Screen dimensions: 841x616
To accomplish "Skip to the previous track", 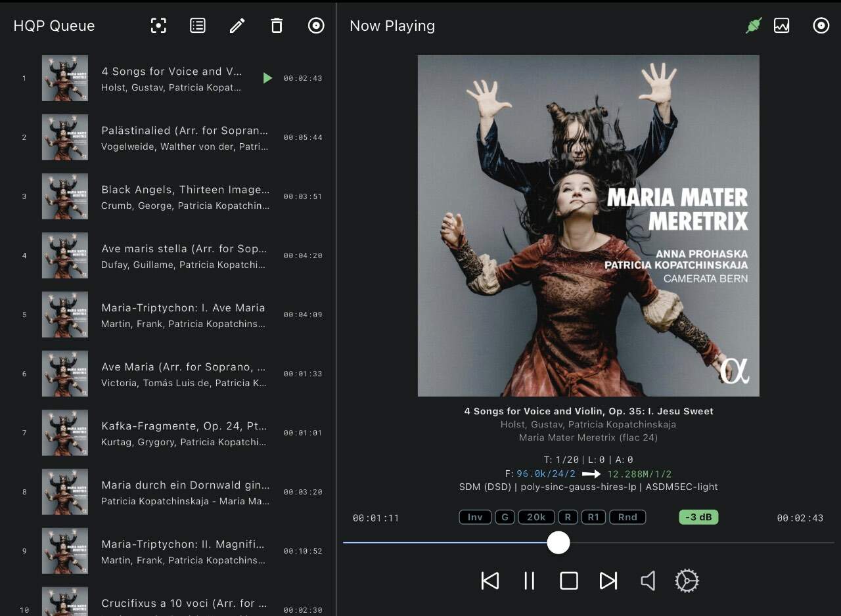I will 490,581.
